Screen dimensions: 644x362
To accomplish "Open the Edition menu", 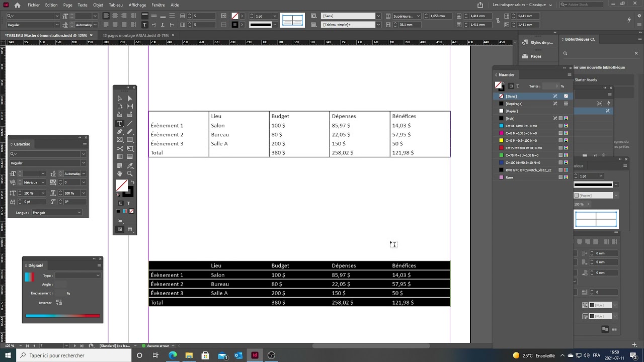I will point(51,5).
